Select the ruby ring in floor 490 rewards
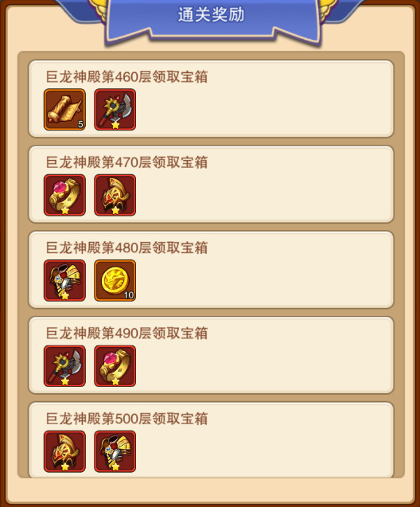 coord(115,365)
